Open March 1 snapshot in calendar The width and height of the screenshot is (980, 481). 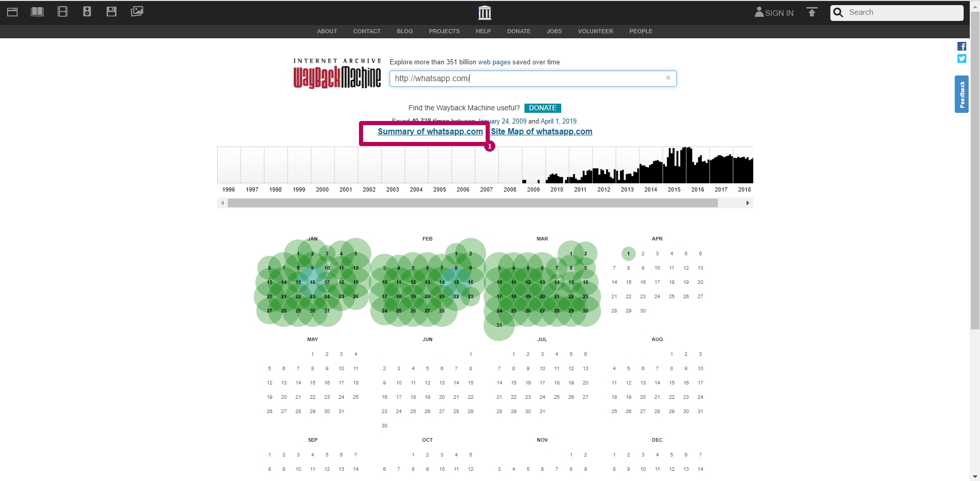pos(571,254)
